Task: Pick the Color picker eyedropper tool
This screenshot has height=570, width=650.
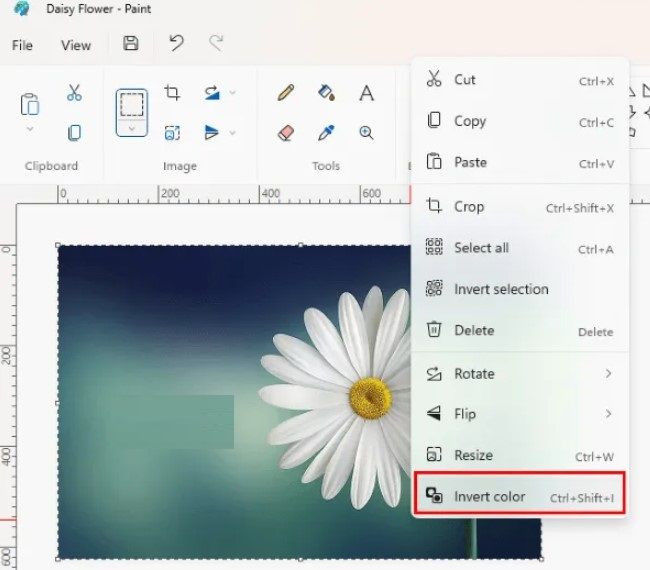Action: (x=326, y=133)
